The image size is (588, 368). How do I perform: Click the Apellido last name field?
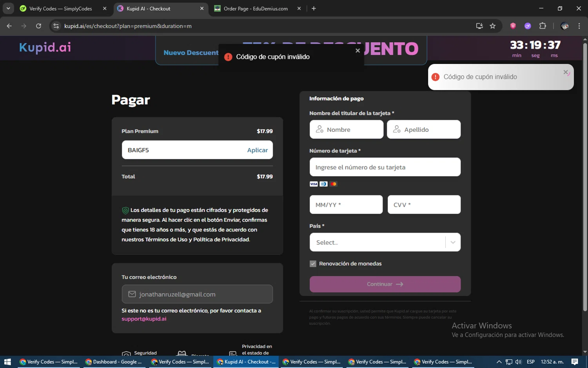point(424,129)
